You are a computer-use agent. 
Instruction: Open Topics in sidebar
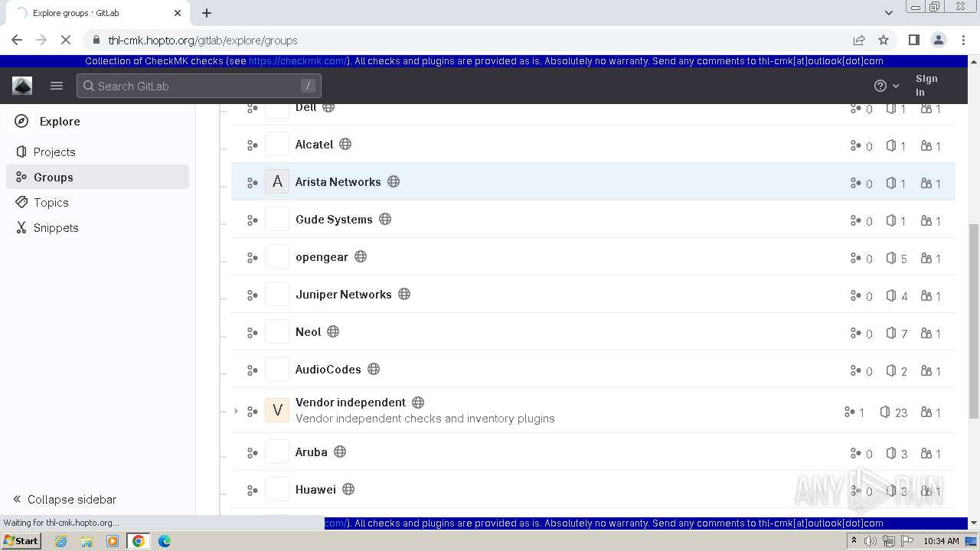tap(51, 202)
